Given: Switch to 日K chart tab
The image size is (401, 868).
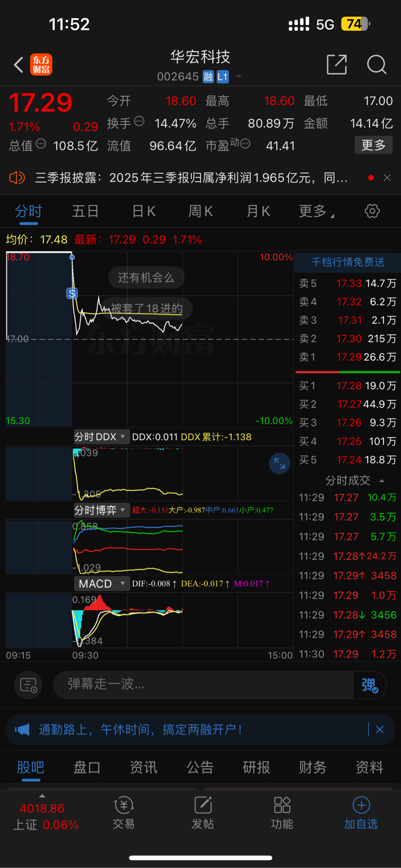Looking at the screenshot, I should [x=144, y=212].
